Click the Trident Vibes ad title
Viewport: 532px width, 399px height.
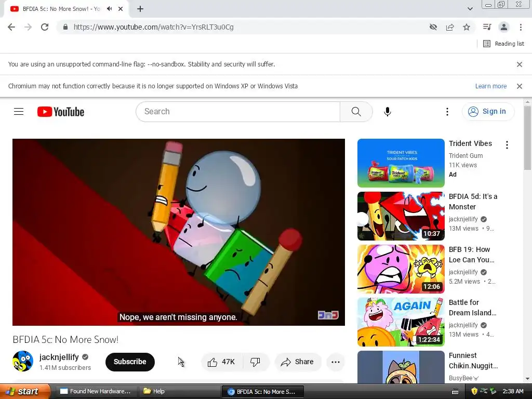[470, 143]
